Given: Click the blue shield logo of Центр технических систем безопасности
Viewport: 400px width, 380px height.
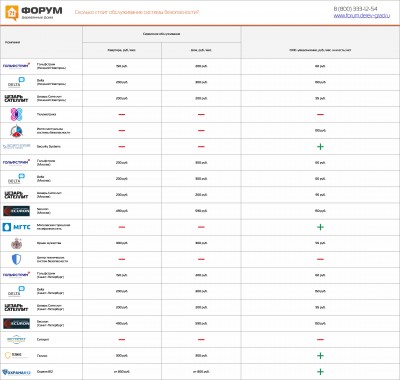Looking at the screenshot, I should 16,259.
